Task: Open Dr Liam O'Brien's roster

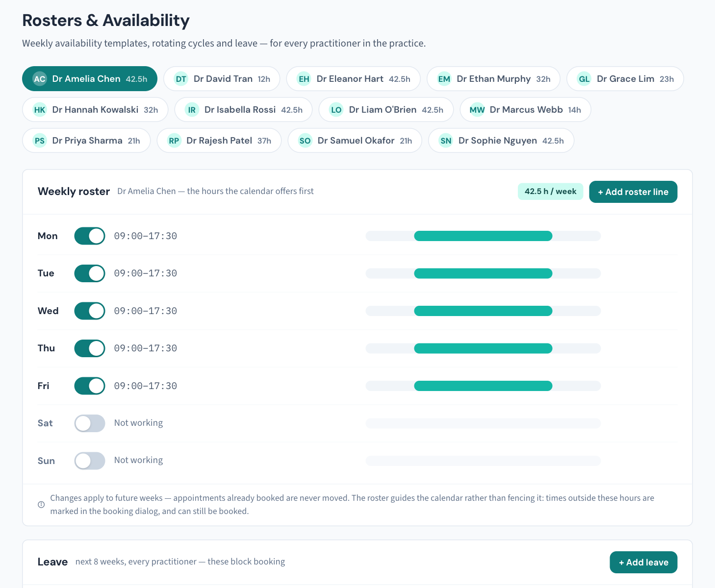Action: click(x=386, y=110)
